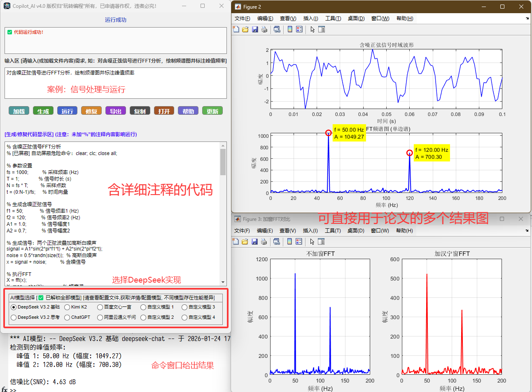
Task: Click Open File folder icon in Figure 3 toolbar
Action: 245,241
